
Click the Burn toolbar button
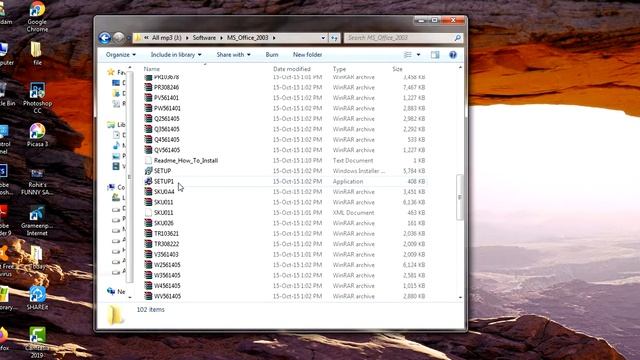click(272, 55)
